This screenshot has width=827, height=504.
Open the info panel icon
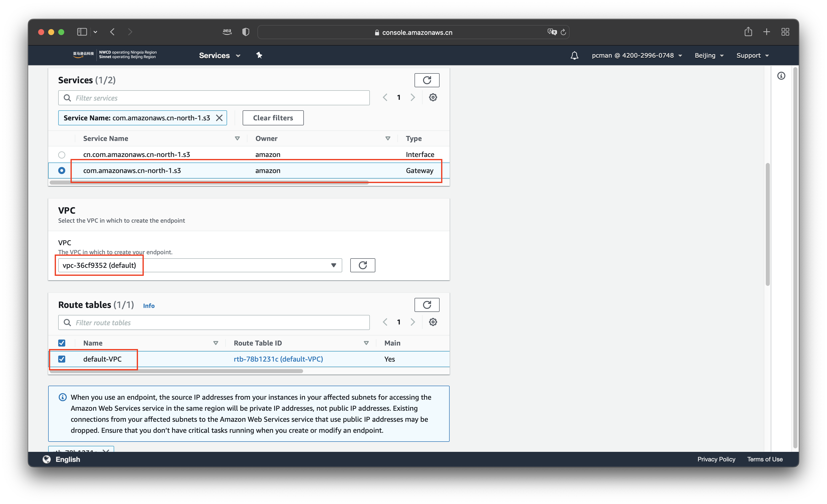[x=781, y=76]
